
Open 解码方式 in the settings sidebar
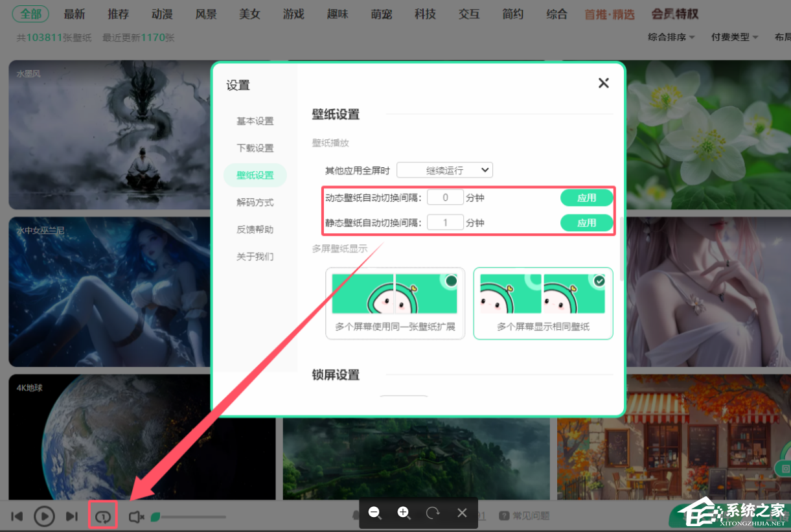255,203
